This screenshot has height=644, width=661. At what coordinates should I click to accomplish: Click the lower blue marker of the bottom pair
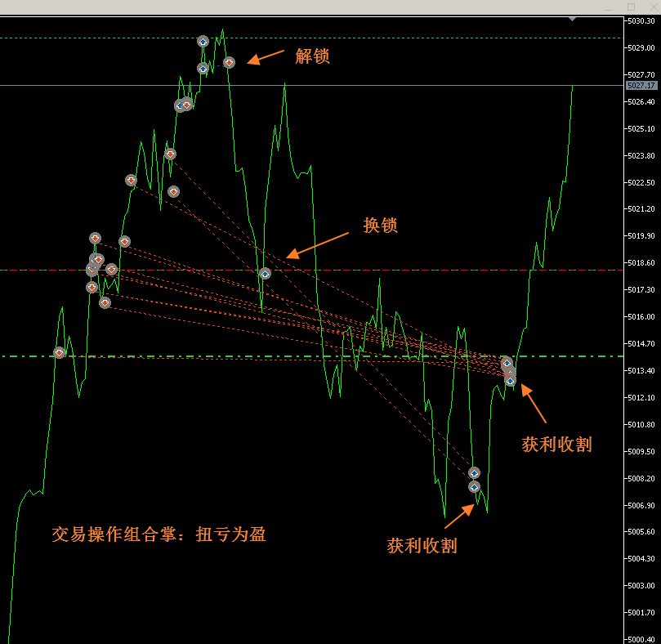(x=474, y=486)
